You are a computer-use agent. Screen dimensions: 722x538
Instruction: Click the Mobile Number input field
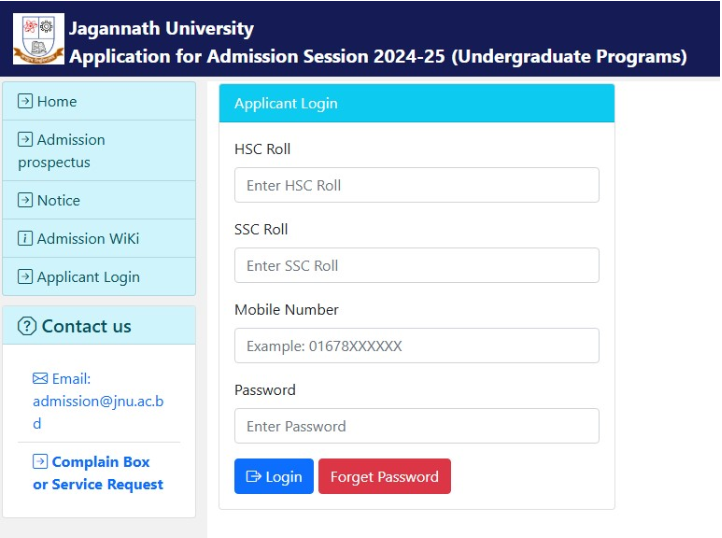coord(417,345)
